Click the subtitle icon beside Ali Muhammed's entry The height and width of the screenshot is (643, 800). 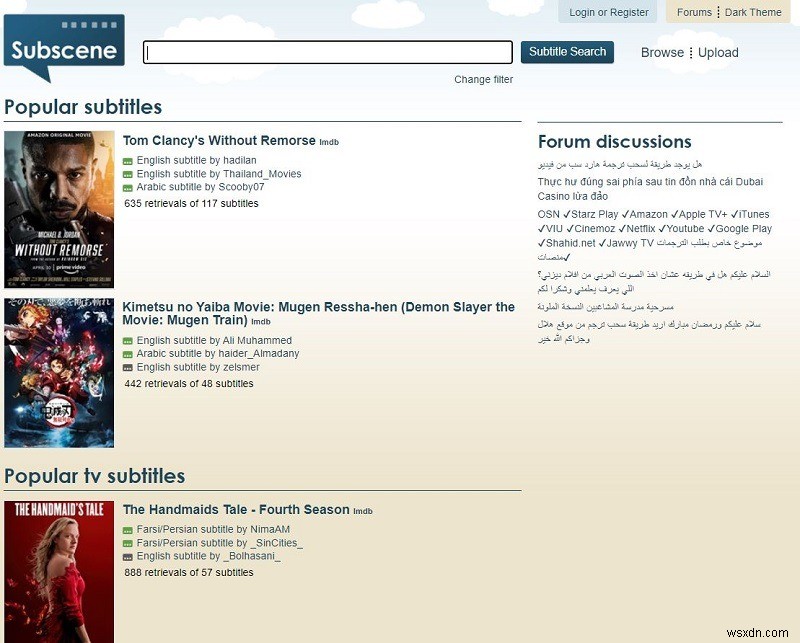(x=128, y=340)
